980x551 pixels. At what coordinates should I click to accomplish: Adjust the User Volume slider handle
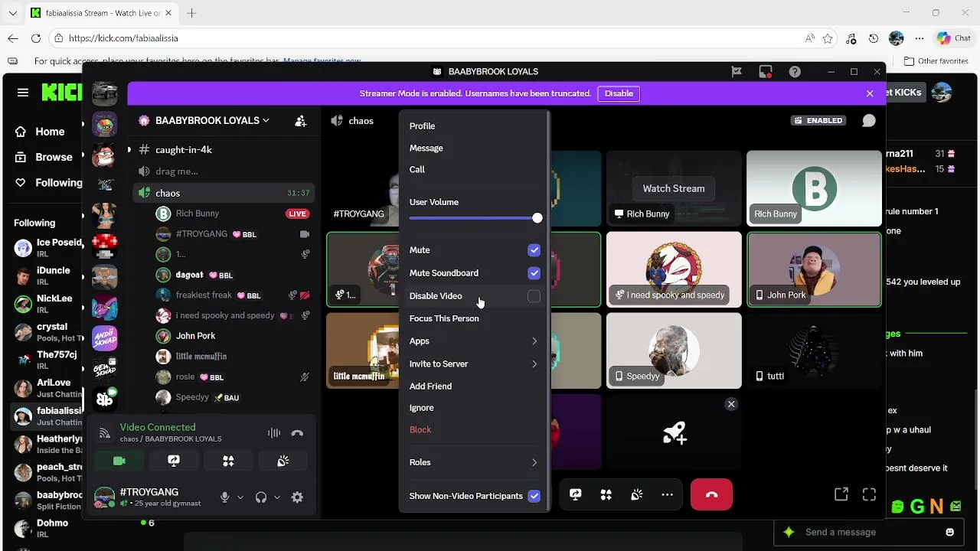tap(537, 218)
